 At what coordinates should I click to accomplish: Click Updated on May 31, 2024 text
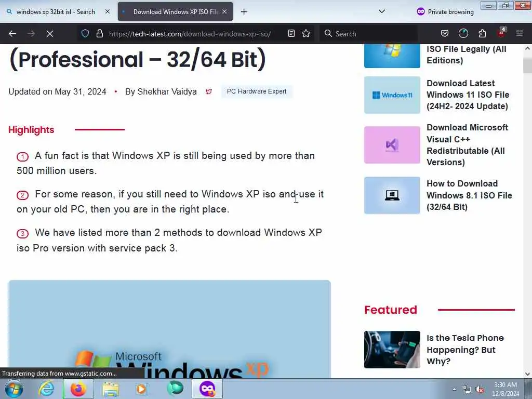click(57, 91)
